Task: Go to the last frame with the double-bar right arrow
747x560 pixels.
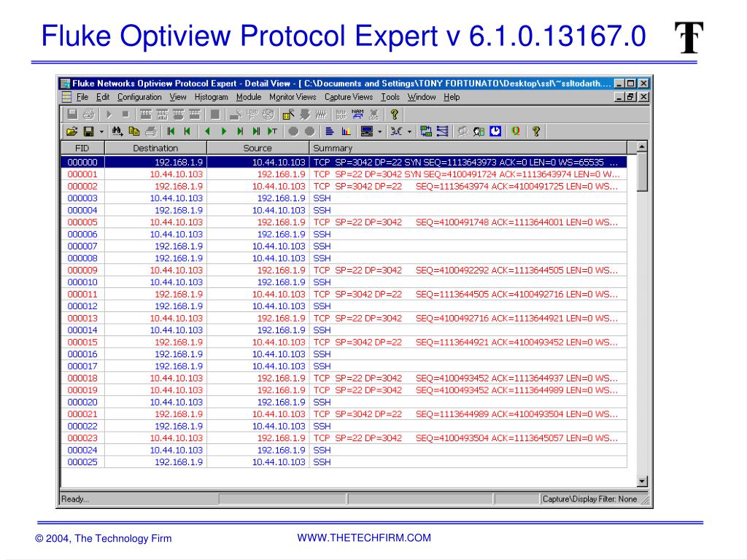Action: coord(256,131)
